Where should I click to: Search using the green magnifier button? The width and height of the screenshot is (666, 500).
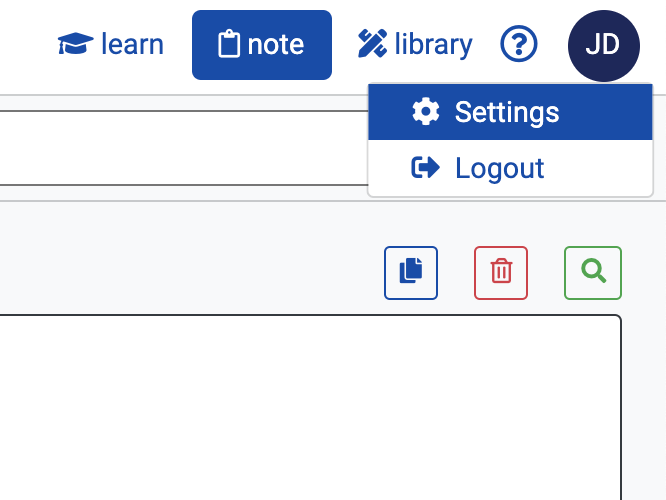click(x=593, y=273)
